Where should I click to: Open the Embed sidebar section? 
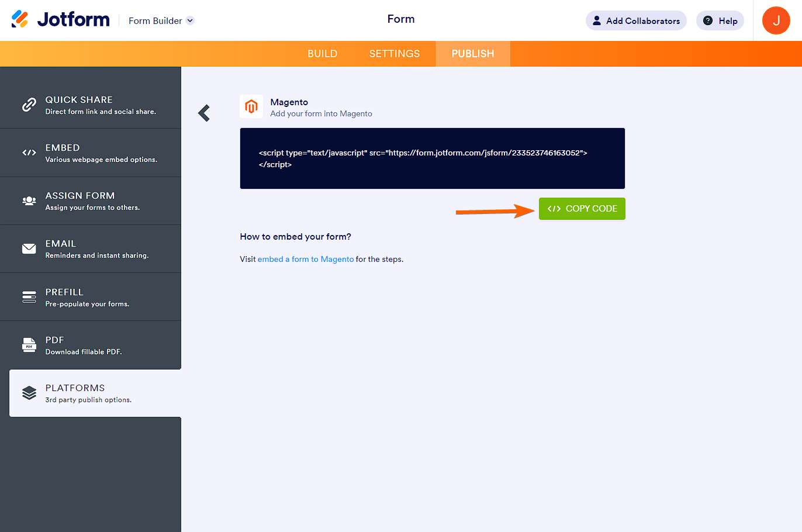[x=91, y=153]
